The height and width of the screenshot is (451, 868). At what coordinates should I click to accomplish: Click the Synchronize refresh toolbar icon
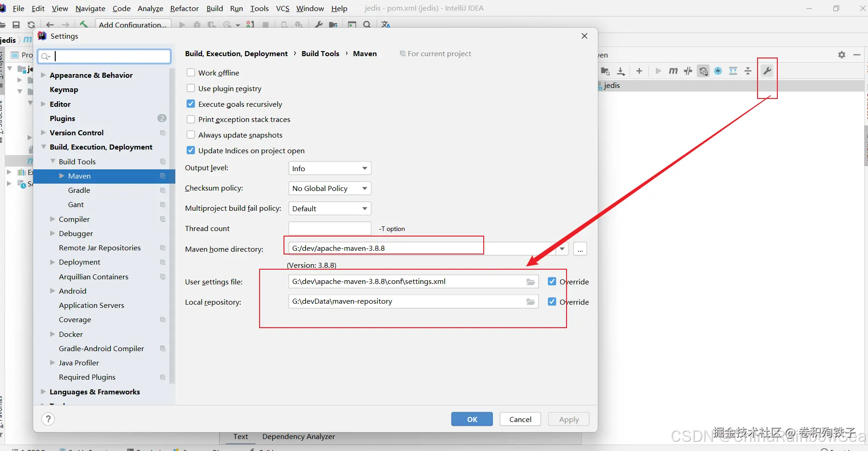[31, 25]
